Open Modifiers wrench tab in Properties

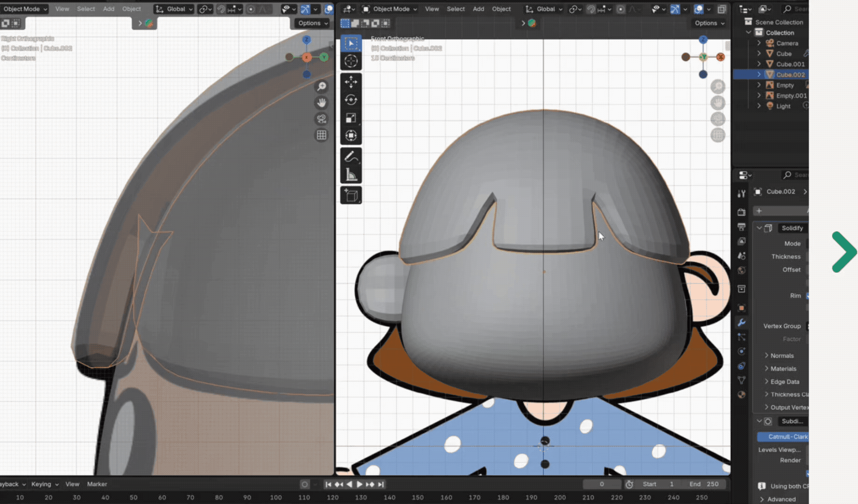point(741,322)
